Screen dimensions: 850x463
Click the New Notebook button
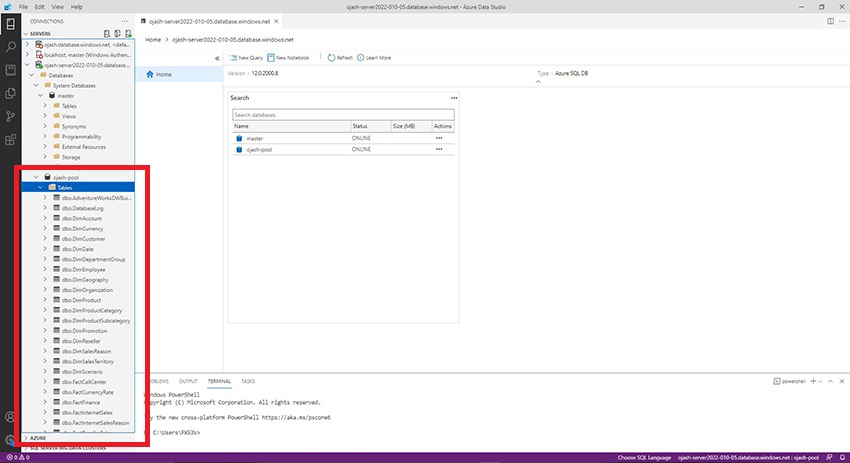coord(288,57)
